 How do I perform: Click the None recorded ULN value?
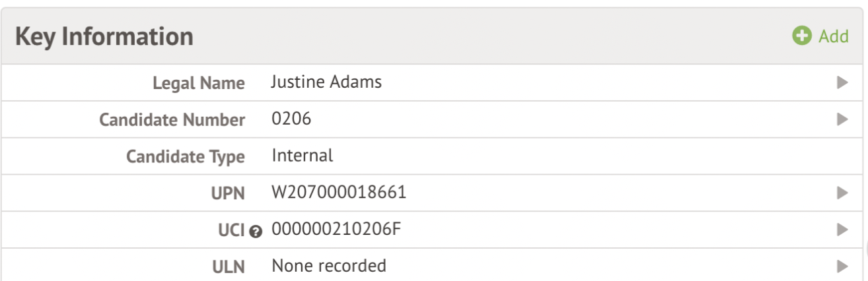(329, 266)
